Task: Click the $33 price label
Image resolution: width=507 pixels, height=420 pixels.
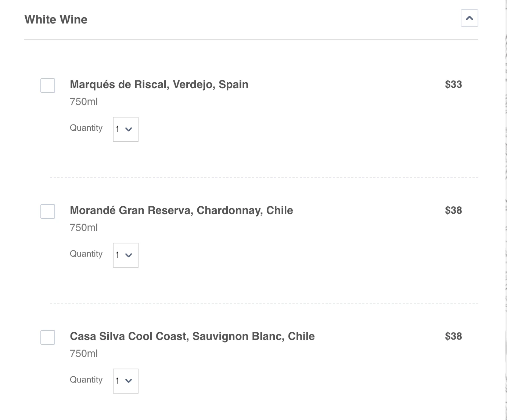Action: click(x=454, y=84)
